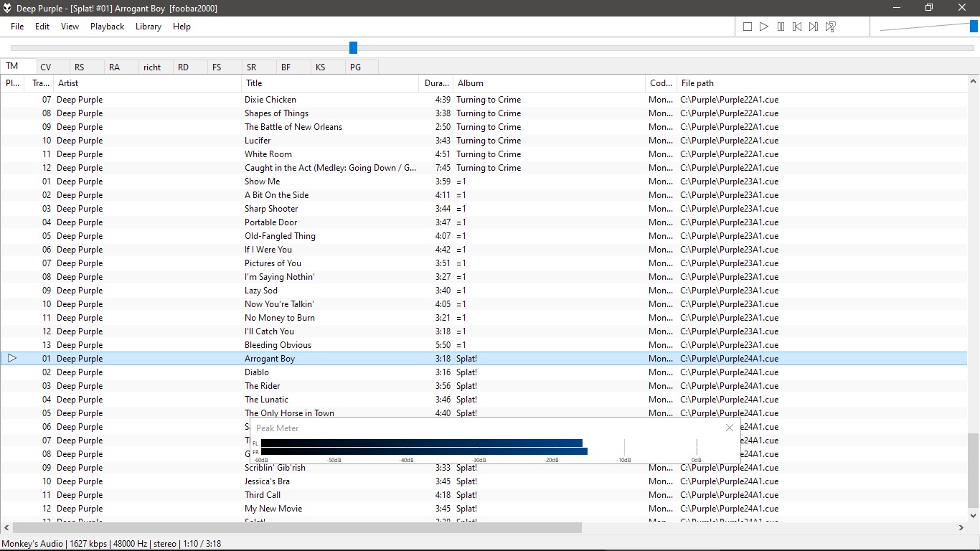Image resolution: width=980 pixels, height=551 pixels.
Task: Select the Shapes of Things track
Action: coord(484,113)
